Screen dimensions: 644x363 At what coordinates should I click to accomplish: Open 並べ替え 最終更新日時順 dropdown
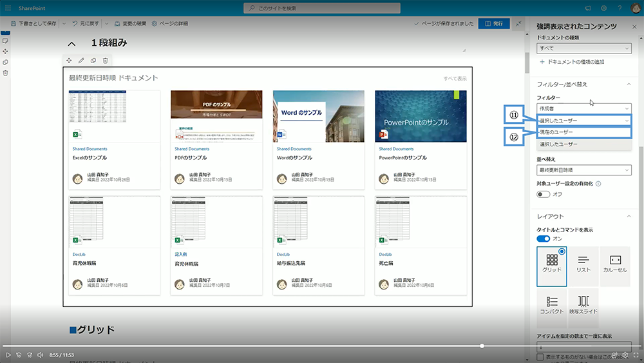pos(583,170)
